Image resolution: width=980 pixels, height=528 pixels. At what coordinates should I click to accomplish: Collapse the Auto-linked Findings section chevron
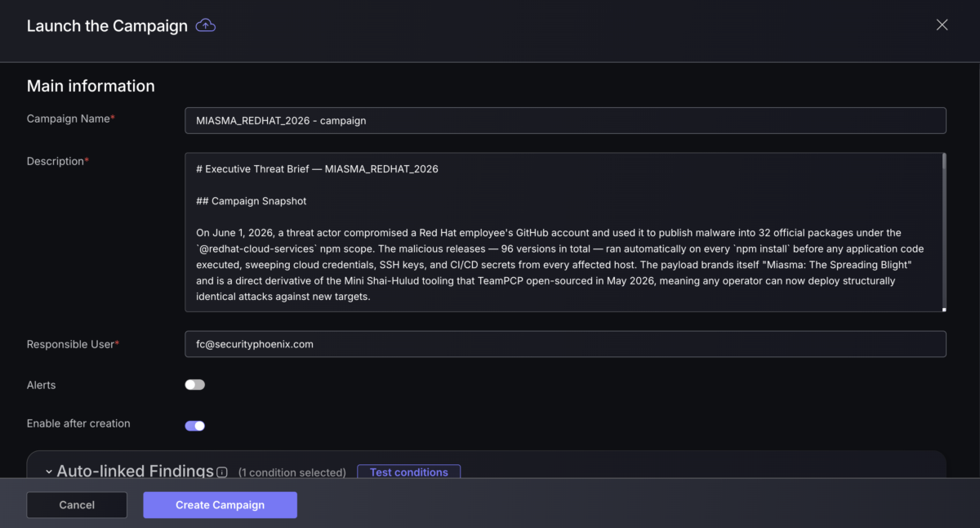49,472
